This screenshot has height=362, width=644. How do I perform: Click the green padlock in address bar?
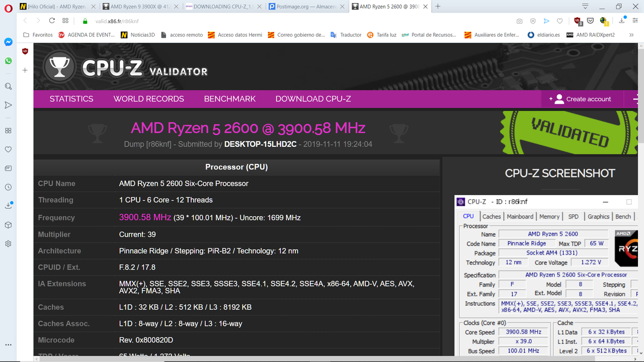click(85, 21)
